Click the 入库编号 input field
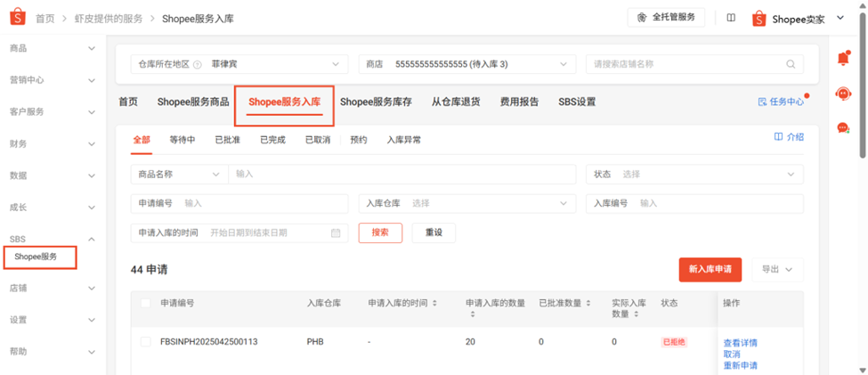 tap(694, 203)
